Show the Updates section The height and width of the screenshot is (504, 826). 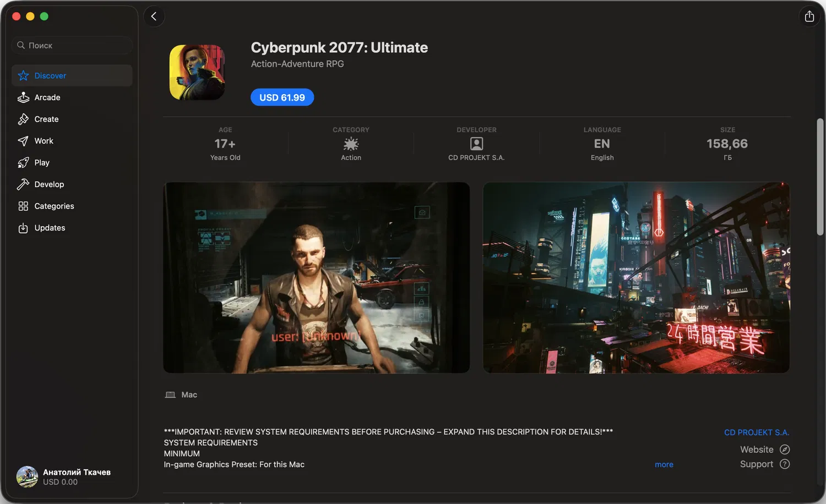(72, 228)
